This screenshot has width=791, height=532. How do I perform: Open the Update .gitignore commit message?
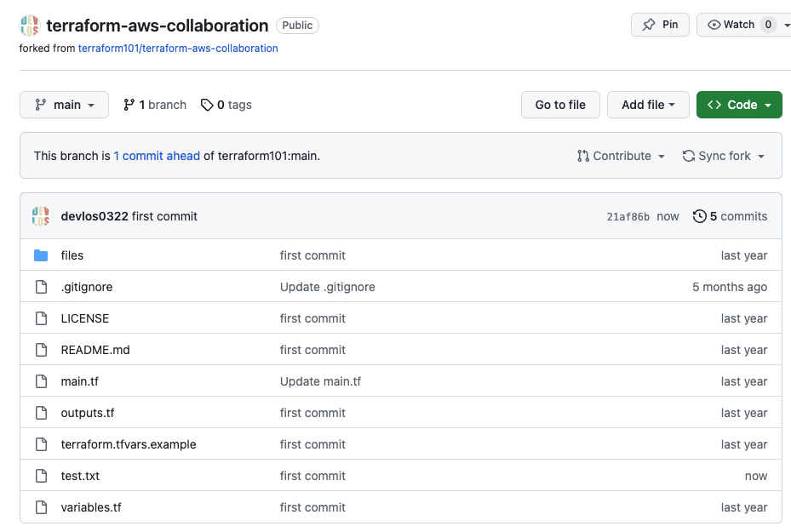tap(328, 287)
